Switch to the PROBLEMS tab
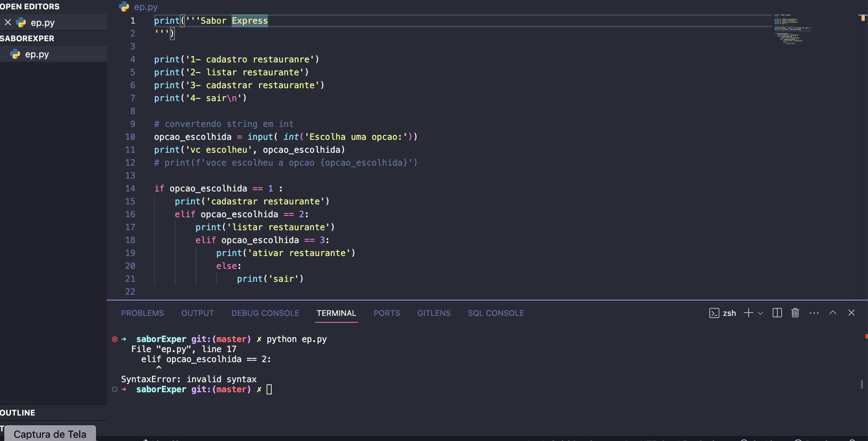Screen dimensions: 868x441 coord(142,313)
